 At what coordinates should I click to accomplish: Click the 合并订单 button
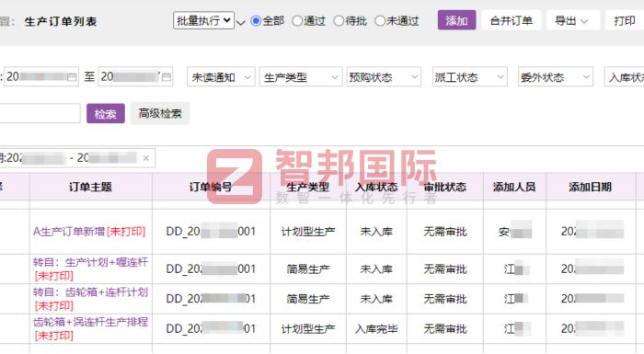tap(511, 20)
